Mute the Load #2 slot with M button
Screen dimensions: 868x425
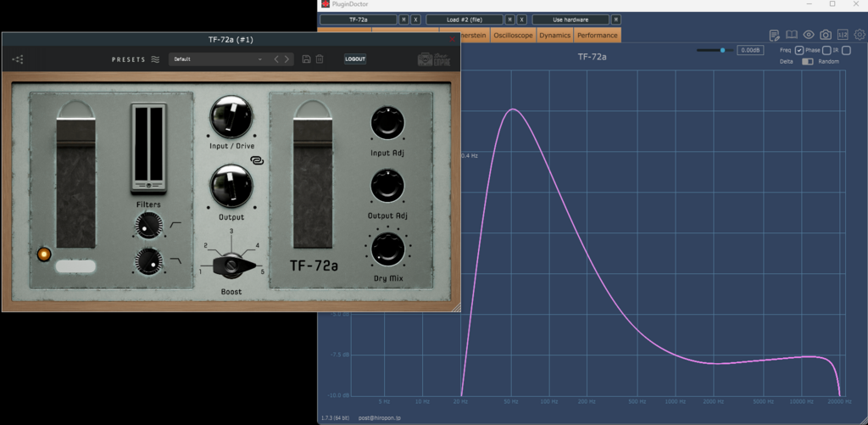509,20
